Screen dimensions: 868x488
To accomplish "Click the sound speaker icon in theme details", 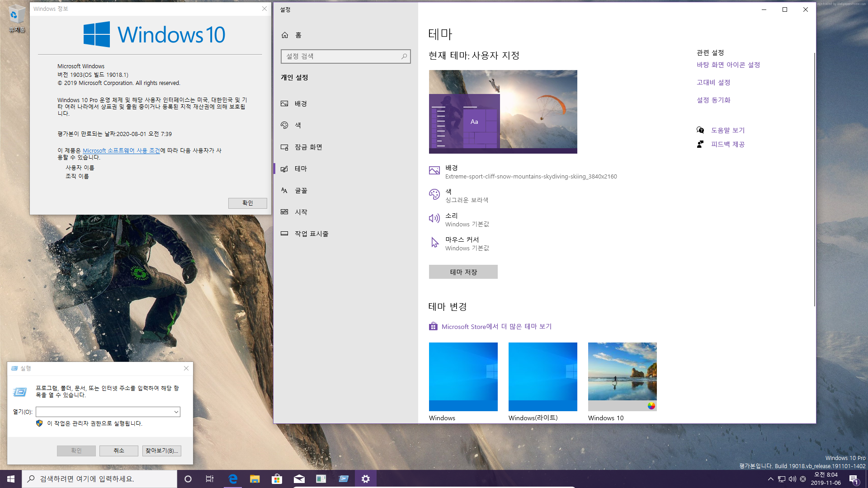I will click(x=434, y=219).
